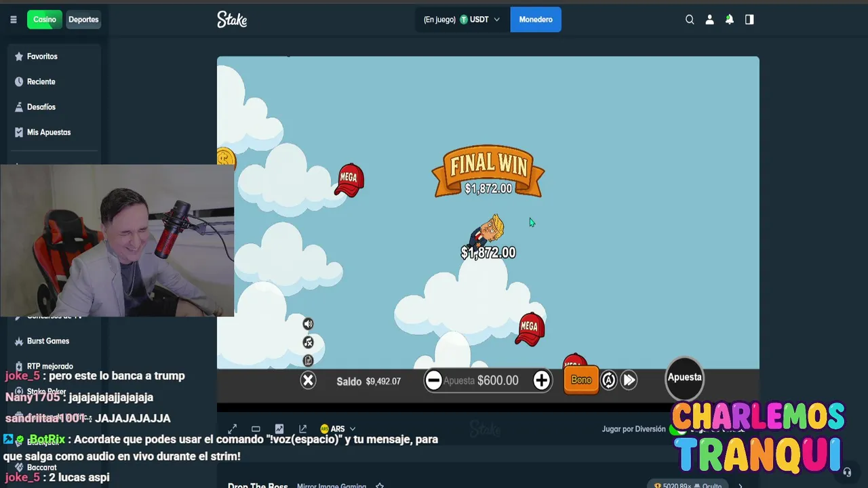The height and width of the screenshot is (488, 868).
Task: Open the search magnifier icon
Action: [x=690, y=20]
